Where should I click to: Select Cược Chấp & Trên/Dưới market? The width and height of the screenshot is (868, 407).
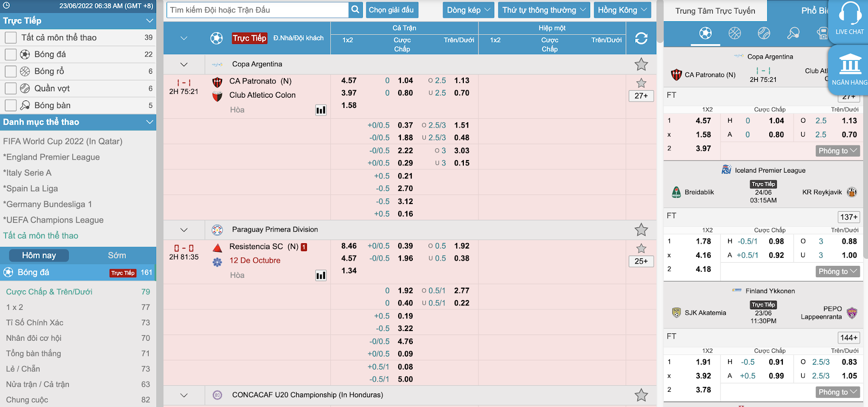point(49,291)
